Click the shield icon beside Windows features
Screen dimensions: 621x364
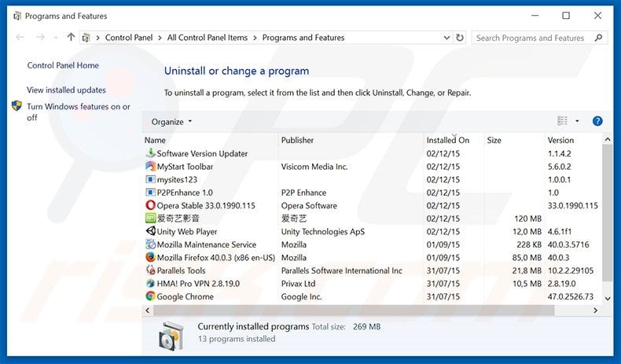[17, 106]
